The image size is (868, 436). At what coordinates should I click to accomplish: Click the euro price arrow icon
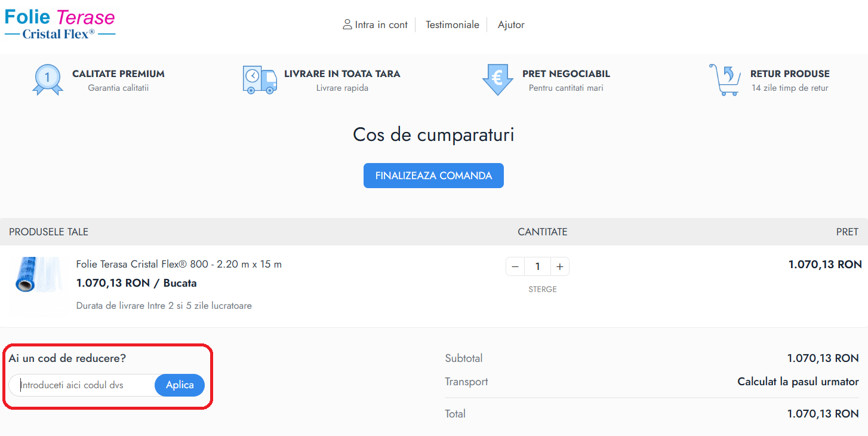[497, 79]
